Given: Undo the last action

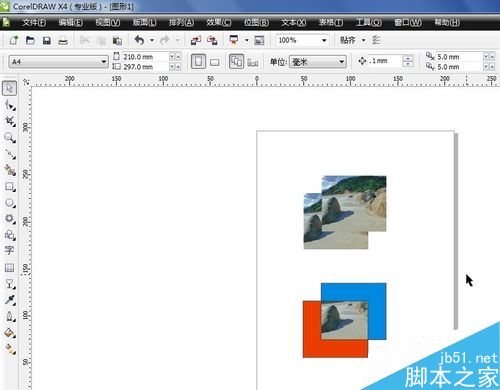Looking at the screenshot, I should tap(139, 40).
